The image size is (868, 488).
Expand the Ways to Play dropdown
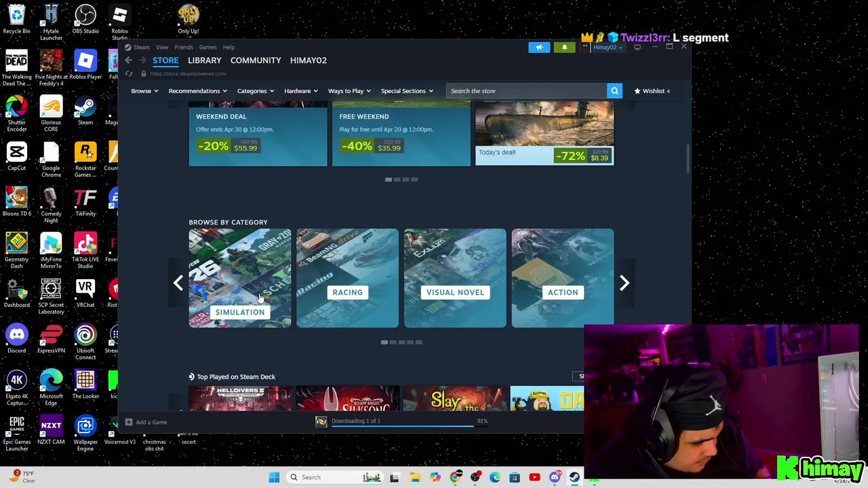(349, 91)
